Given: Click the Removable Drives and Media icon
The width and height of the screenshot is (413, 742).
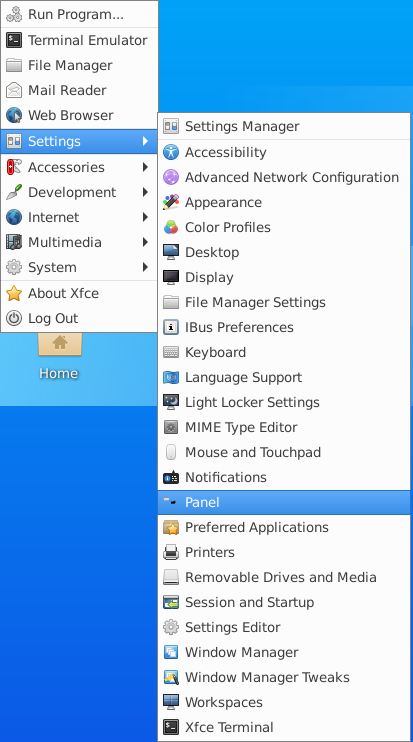Looking at the screenshot, I should click(171, 577).
